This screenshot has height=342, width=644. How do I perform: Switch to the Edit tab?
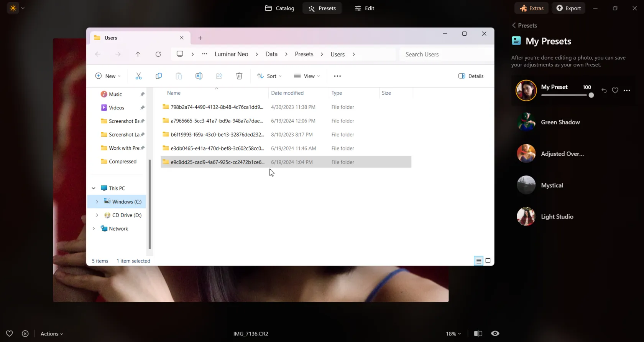point(365,8)
